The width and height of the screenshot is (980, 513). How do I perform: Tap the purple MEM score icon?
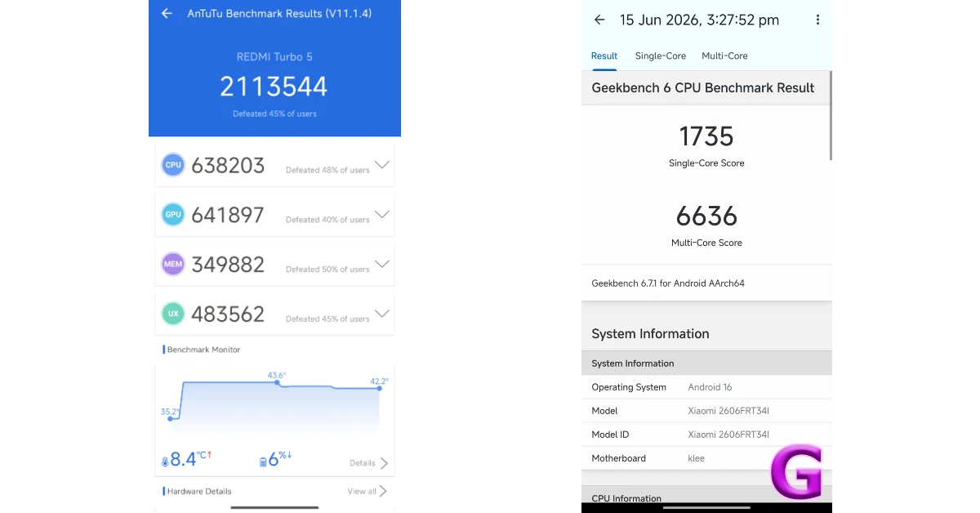(x=173, y=265)
